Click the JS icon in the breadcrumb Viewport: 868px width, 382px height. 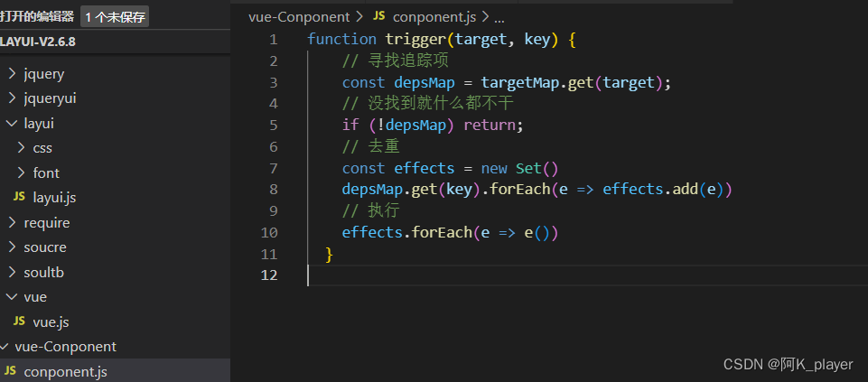[x=379, y=16]
